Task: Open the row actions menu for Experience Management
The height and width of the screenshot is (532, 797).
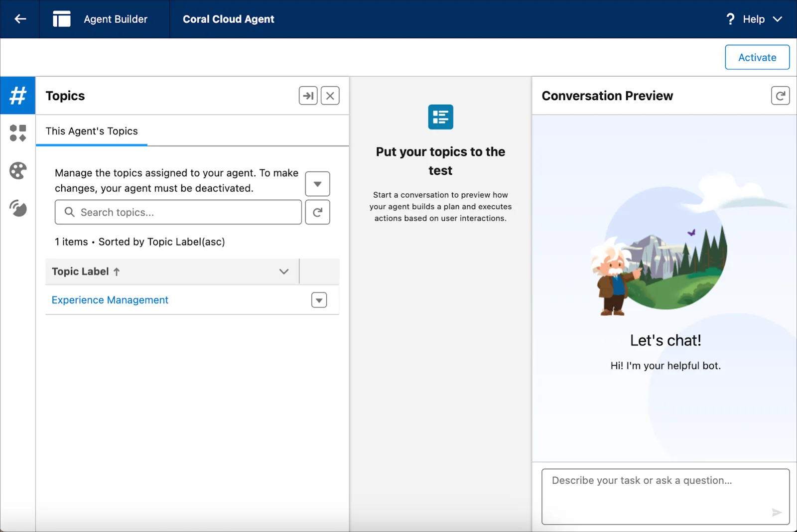Action: 319,299
